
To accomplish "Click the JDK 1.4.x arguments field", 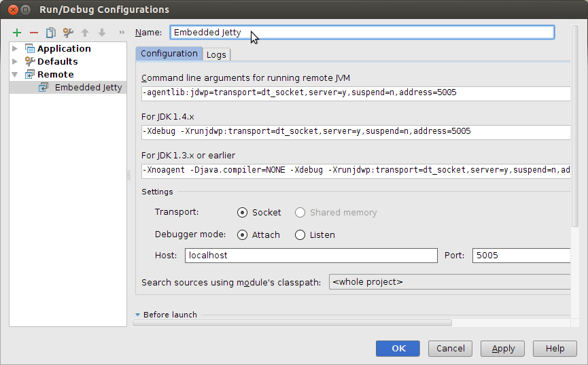I will pyautogui.click(x=356, y=132).
